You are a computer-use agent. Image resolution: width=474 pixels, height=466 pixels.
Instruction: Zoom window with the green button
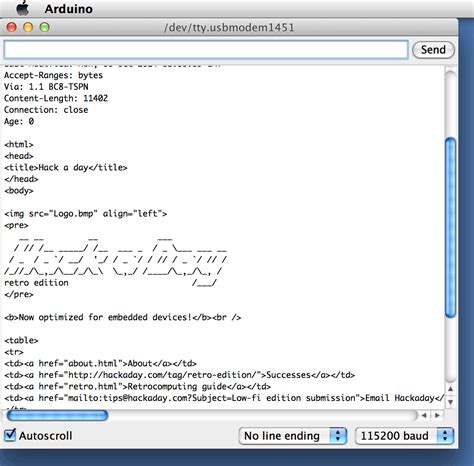pos(44,27)
